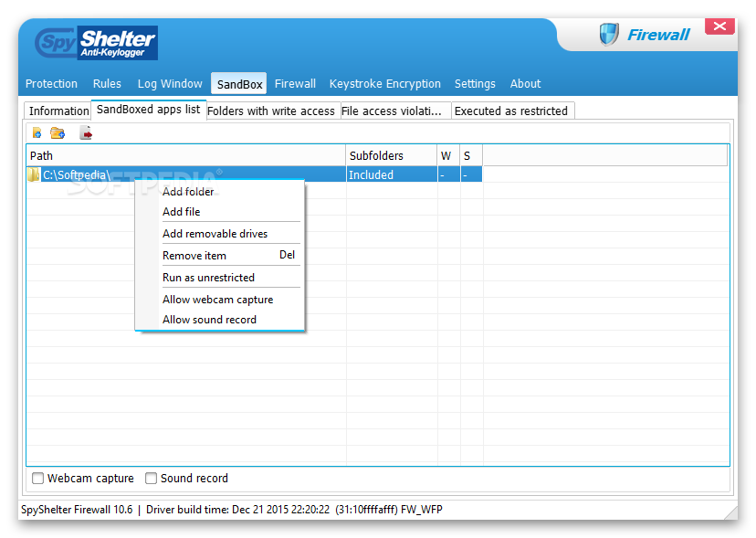Screen dimensions: 756x538
Task: Select Add removable drives menu entry
Action: [220, 234]
